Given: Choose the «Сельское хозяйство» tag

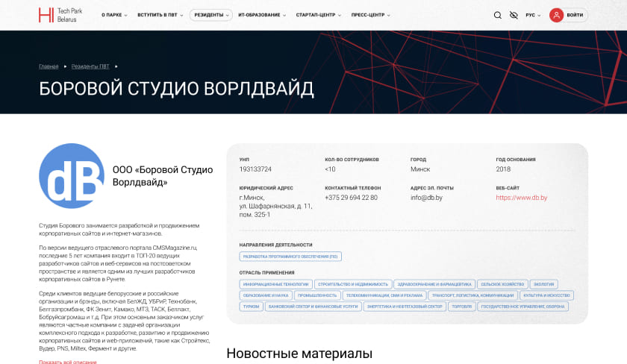Looking at the screenshot, I should coord(502,284).
